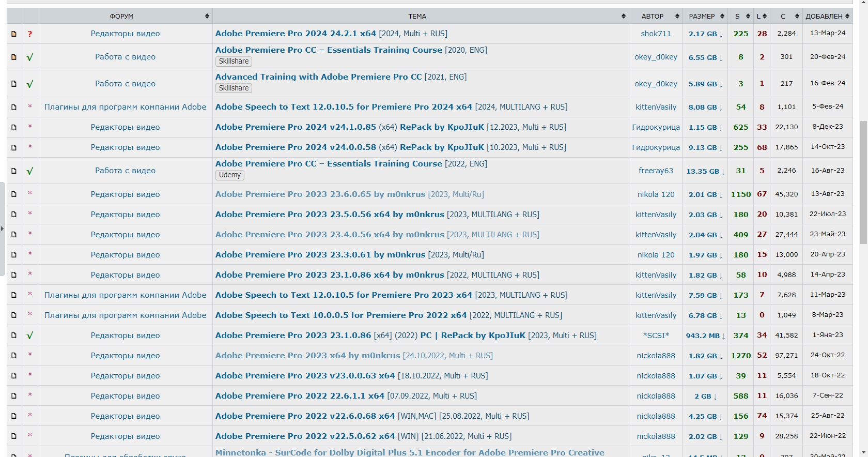Sort by the АВТОР column header
The width and height of the screenshot is (868, 457).
coord(656,16)
